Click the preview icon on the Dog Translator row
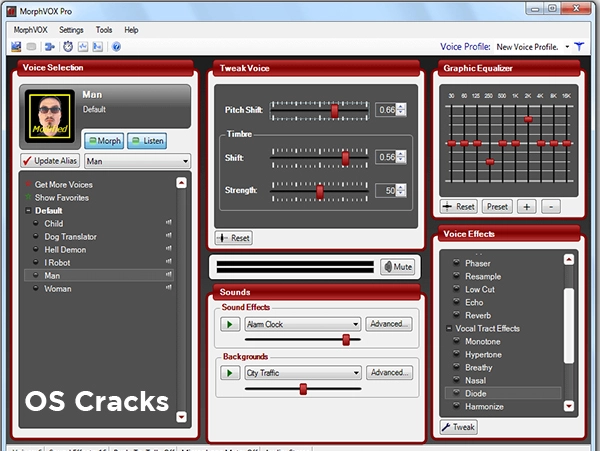The image size is (600, 451). pyautogui.click(x=168, y=235)
